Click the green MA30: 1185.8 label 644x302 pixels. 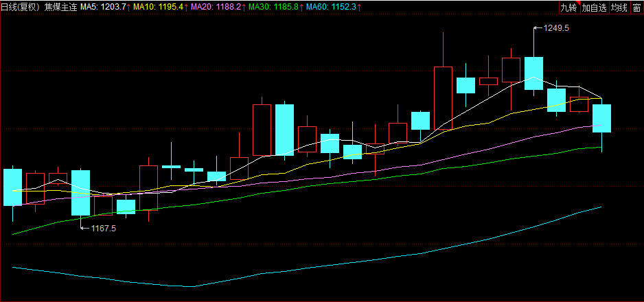(273, 8)
